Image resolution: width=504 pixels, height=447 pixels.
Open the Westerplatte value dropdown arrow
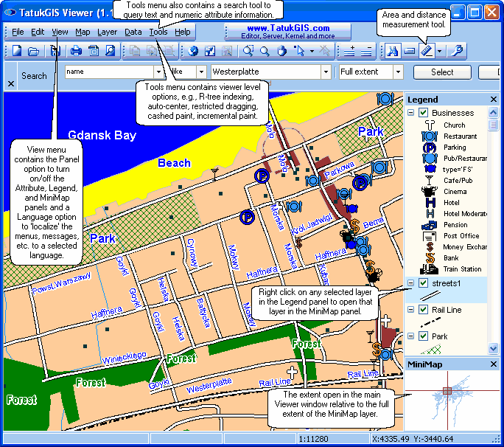pyautogui.click(x=326, y=72)
